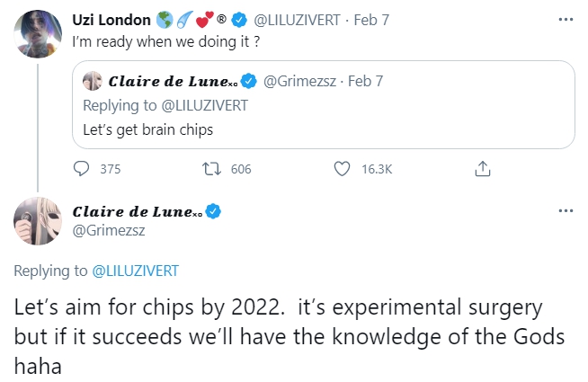
Task: Click @Grimezsz handle under Claire de Lune
Action: click(x=109, y=231)
